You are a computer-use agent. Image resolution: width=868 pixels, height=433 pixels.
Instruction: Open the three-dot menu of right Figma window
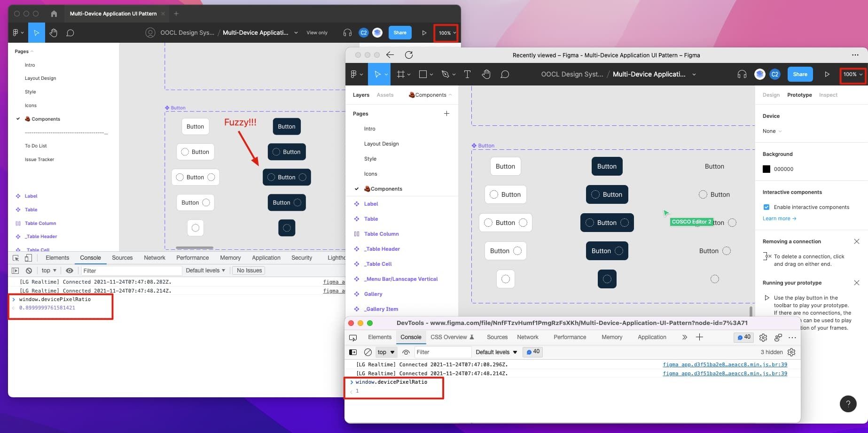(855, 55)
